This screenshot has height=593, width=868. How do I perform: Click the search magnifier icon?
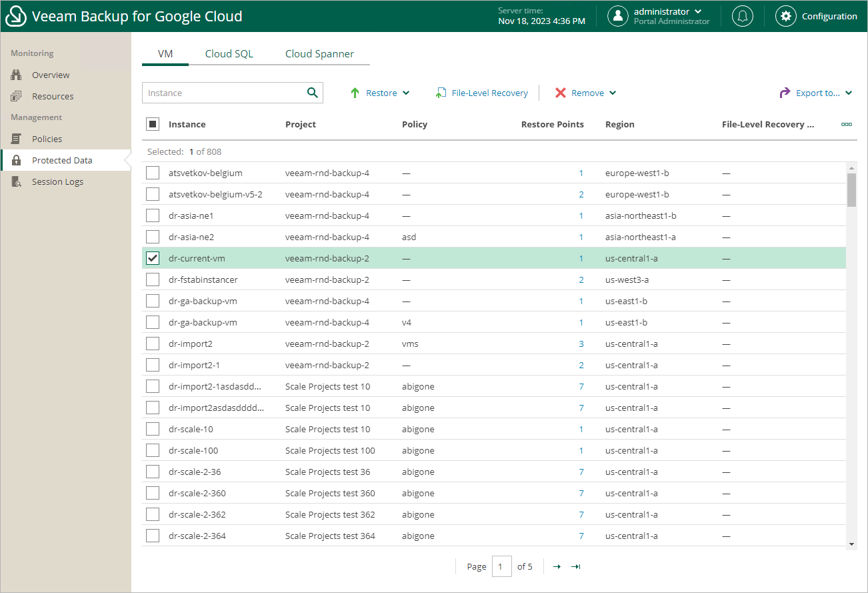pyautogui.click(x=312, y=93)
